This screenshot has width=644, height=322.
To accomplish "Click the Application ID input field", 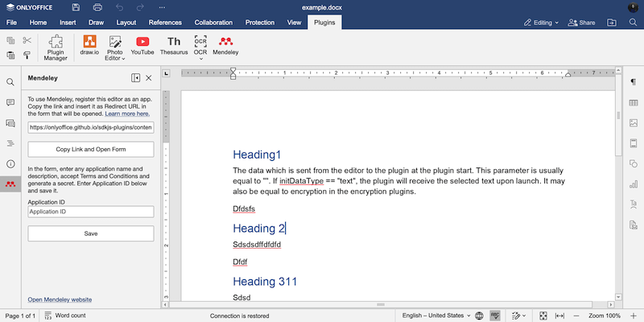I will [91, 212].
